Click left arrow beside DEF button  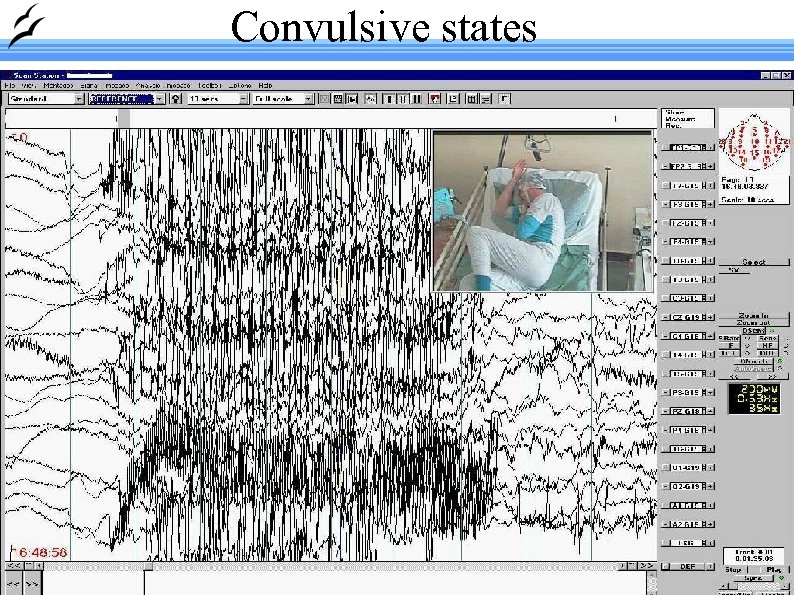point(665,567)
